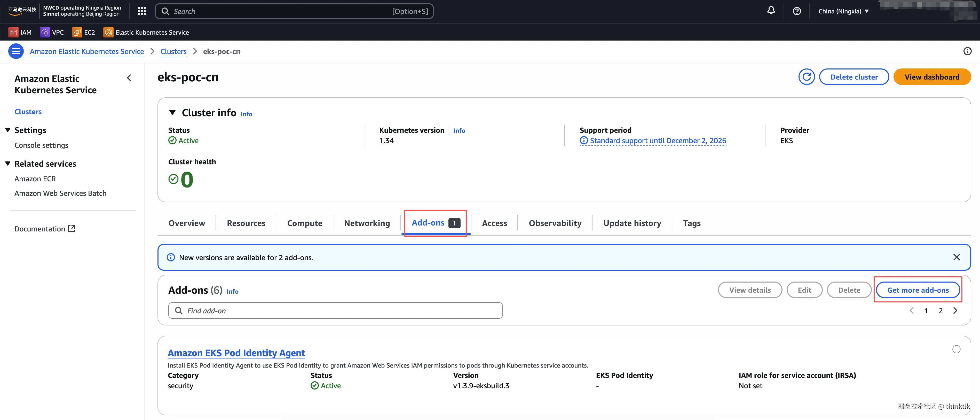The height and width of the screenshot is (420, 980).
Task: Click the Add-ons Info link
Action: (x=232, y=291)
